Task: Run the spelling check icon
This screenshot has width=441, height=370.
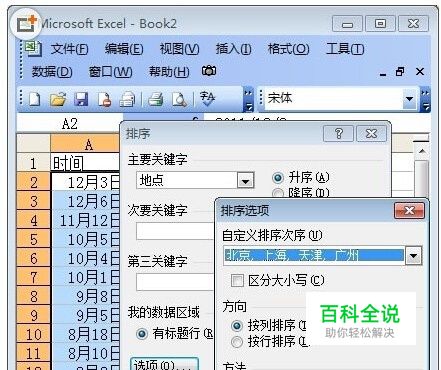Action: (207, 99)
